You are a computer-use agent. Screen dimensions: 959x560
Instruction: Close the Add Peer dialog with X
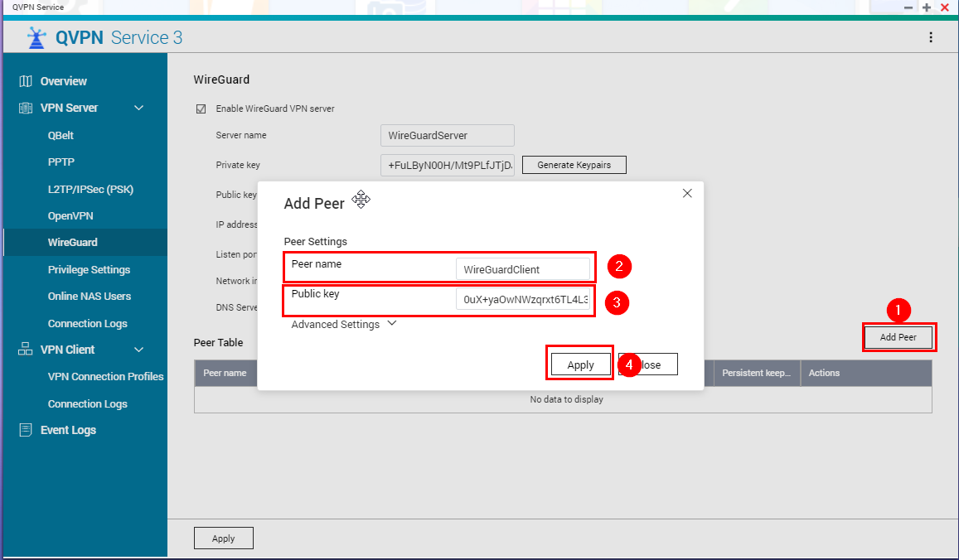pyautogui.click(x=687, y=193)
